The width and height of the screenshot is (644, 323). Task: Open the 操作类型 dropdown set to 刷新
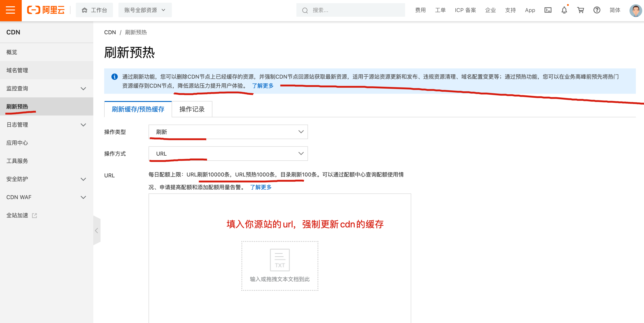[x=228, y=132]
